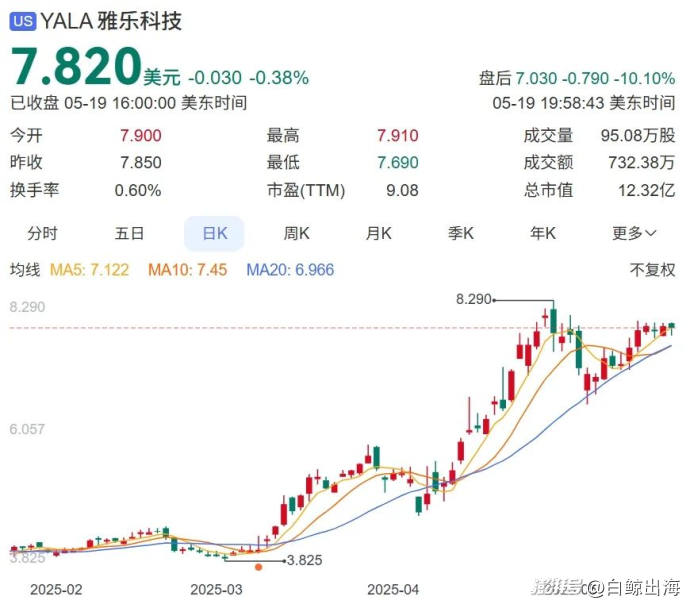Click the 05-19 19:58:43 美东时间 timestamp
Screen dimensions: 690x608
point(584,103)
